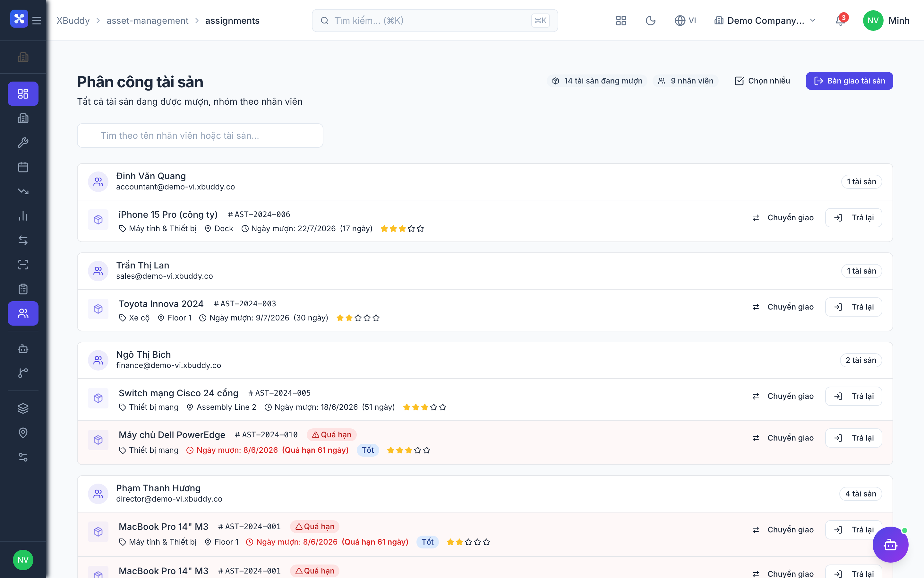Click Trả lại for Switch mạng Cisco

tap(854, 397)
